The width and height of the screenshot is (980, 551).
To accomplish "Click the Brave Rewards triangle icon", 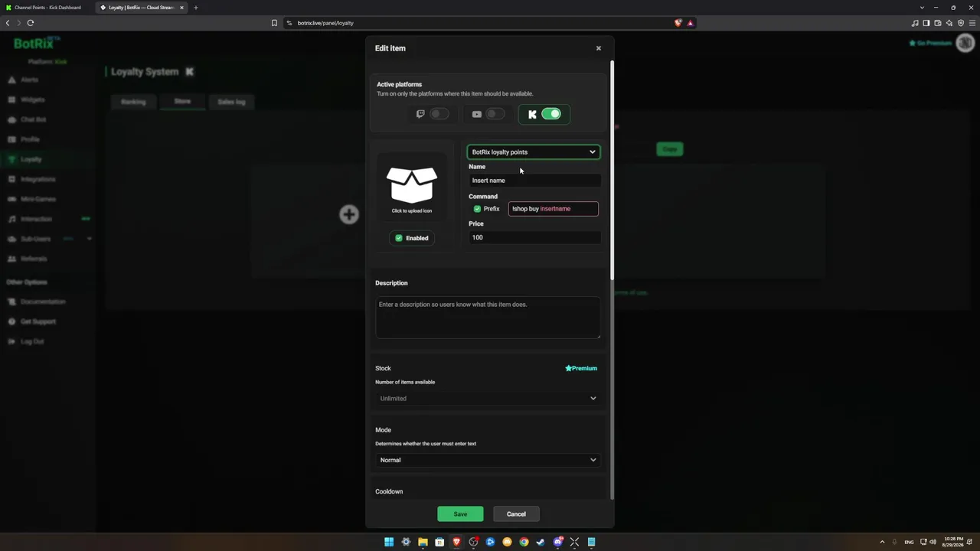I will coord(690,23).
